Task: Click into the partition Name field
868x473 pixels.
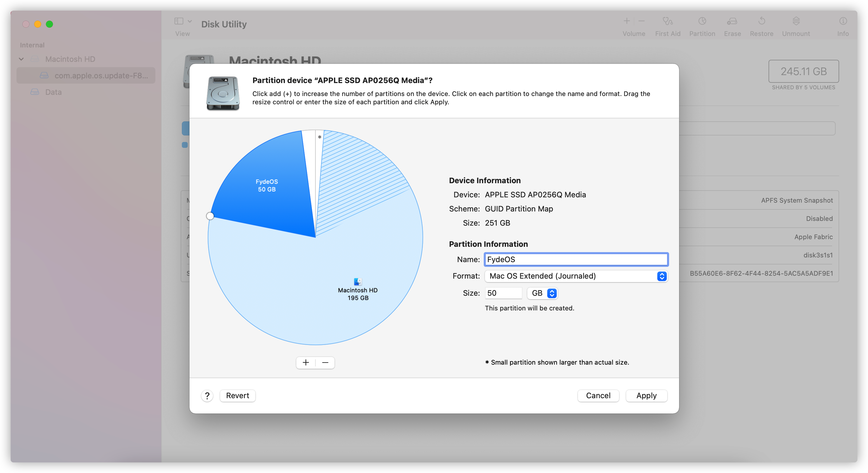Action: [576, 259]
